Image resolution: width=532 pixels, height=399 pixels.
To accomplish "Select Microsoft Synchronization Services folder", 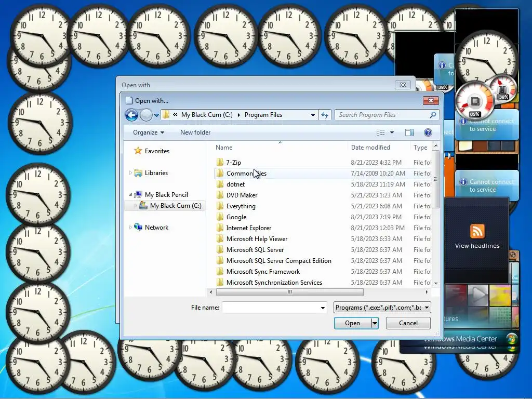I will 274,282.
